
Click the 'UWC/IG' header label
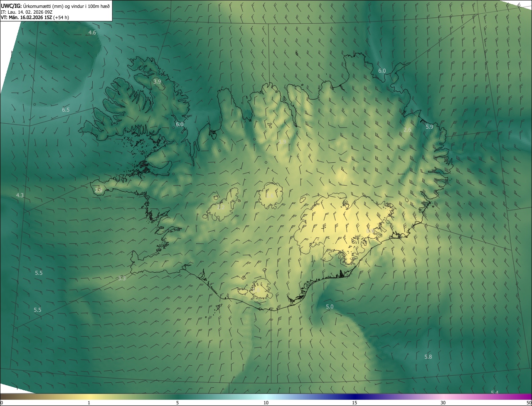click(11, 6)
